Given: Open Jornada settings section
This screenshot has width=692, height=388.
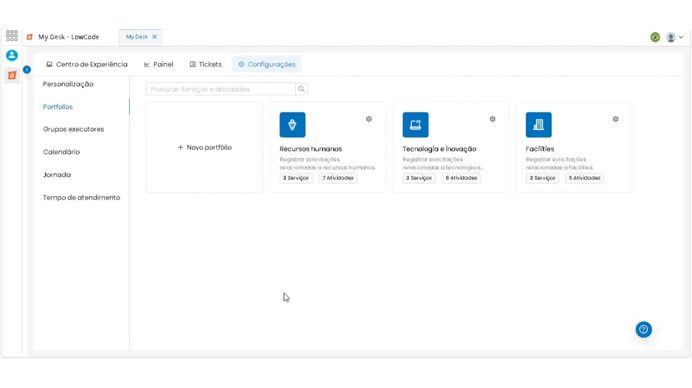Looking at the screenshot, I should pos(56,175).
